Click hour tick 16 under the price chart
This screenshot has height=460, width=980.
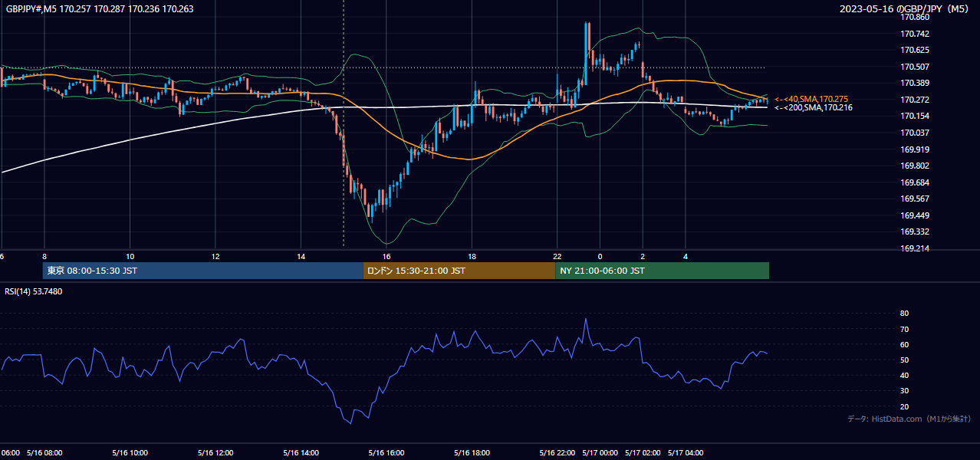(x=386, y=256)
